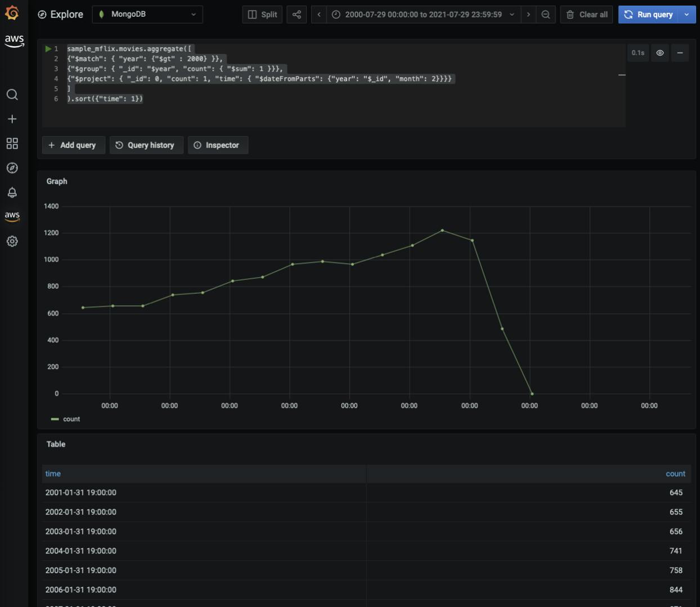Open the search icon in sidebar

[12, 95]
